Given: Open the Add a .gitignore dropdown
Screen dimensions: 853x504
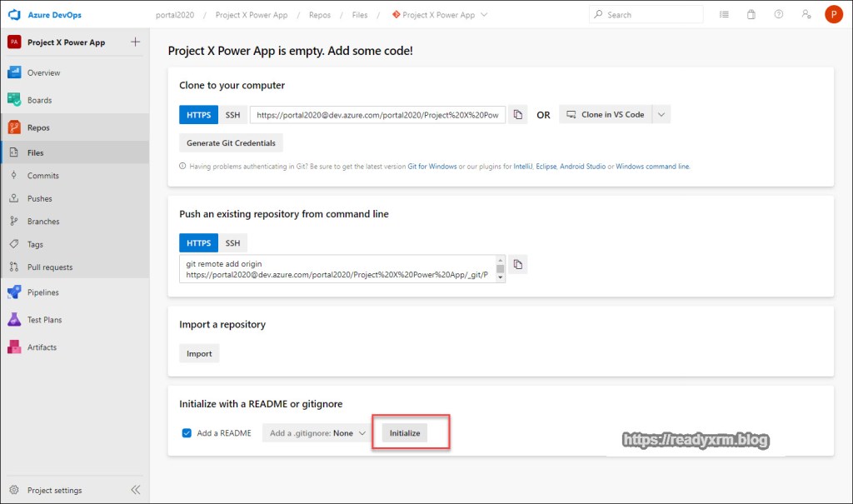Looking at the screenshot, I should (x=317, y=433).
